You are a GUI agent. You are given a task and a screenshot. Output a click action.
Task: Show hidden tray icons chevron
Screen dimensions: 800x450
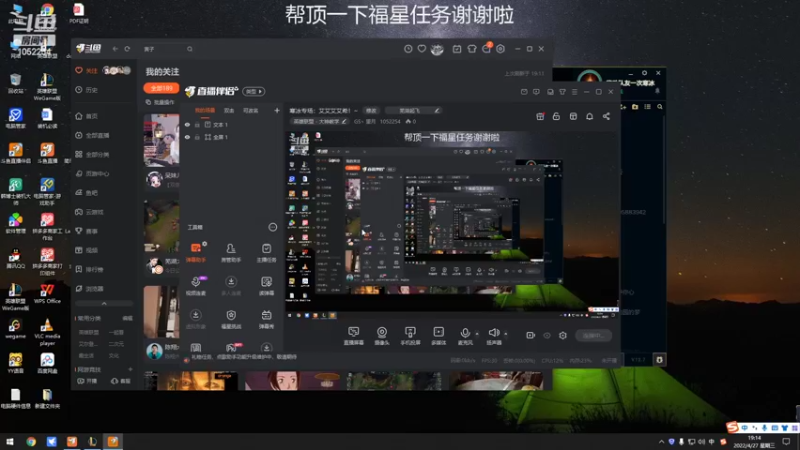click(x=661, y=441)
